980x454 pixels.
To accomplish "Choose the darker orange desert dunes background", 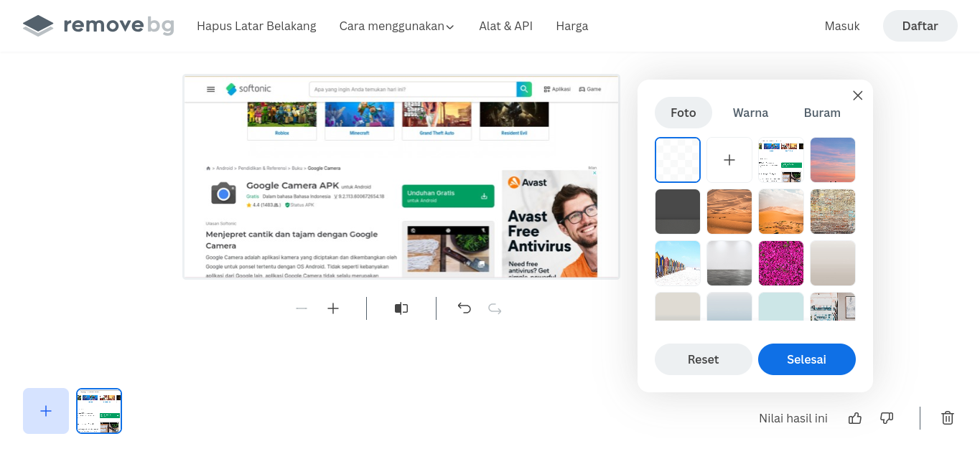I will 729,212.
